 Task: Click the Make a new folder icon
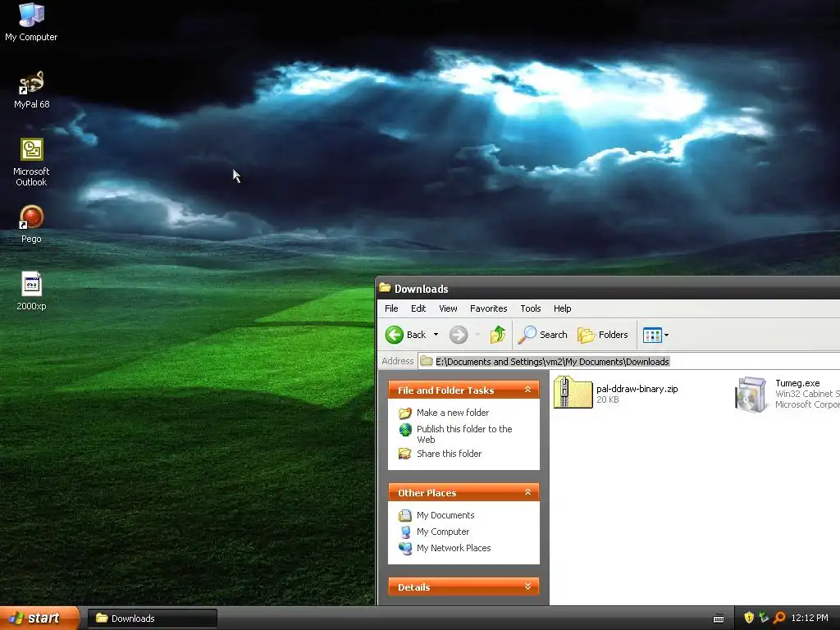coord(405,413)
